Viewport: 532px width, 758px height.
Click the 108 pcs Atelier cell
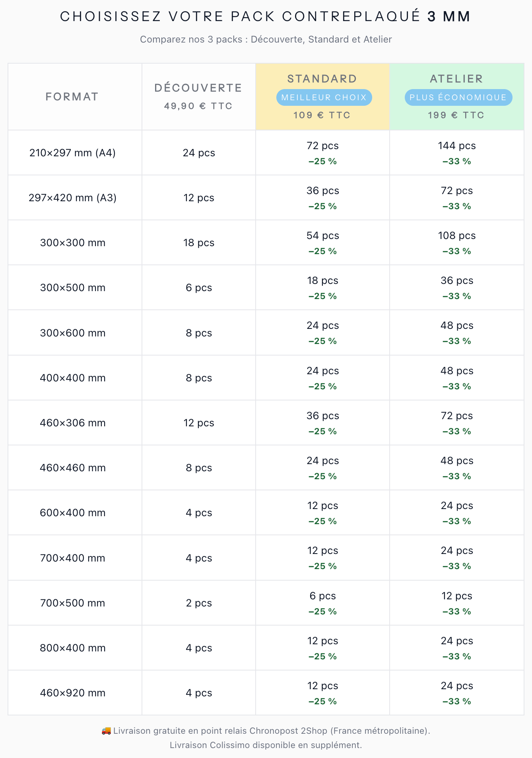pos(456,236)
